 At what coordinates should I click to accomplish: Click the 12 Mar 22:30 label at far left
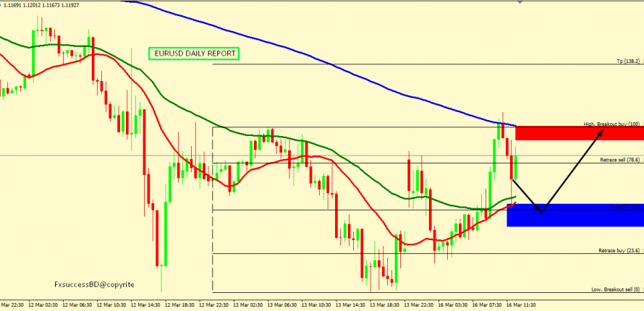click(x=13, y=305)
